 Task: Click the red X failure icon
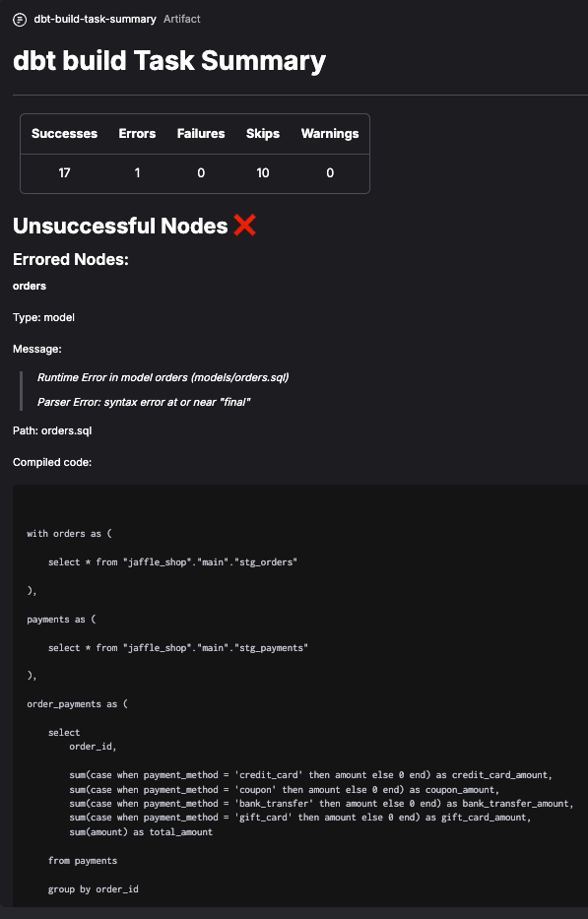pyautogui.click(x=244, y=225)
